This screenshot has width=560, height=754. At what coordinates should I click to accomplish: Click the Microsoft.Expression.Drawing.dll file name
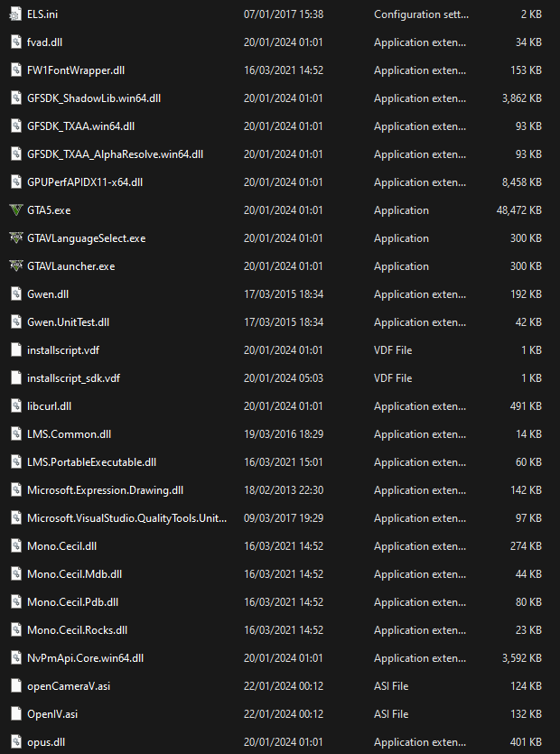[105, 490]
